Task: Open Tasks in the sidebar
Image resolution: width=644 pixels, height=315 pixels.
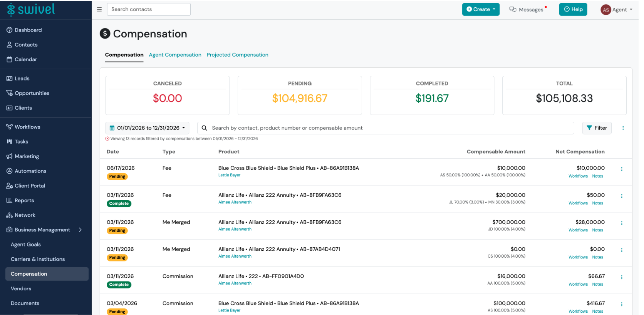Action: (x=17, y=142)
